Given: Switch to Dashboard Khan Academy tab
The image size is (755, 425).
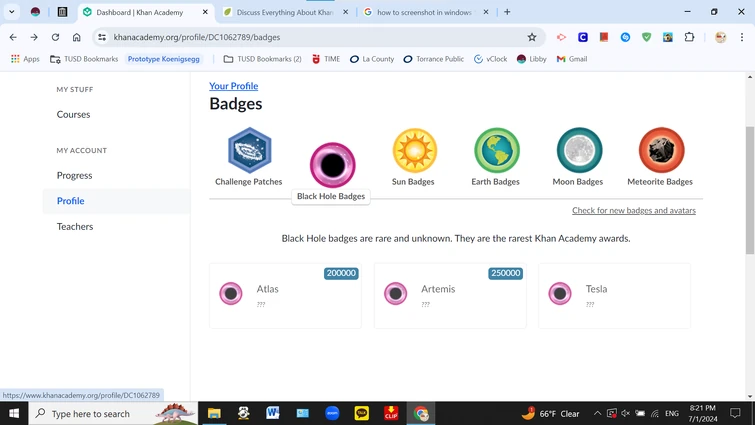Looking at the screenshot, I should click(x=140, y=12).
